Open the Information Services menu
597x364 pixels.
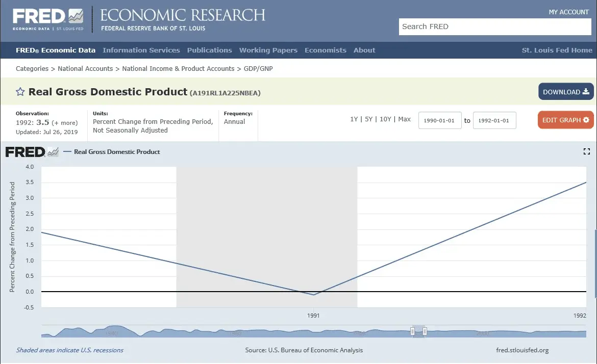(141, 50)
